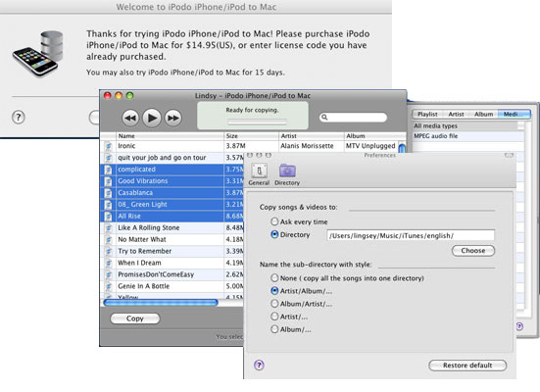Click the green zoom button of iPodo window
Image resolution: width=540 pixels, height=392 pixels.
(129, 95)
